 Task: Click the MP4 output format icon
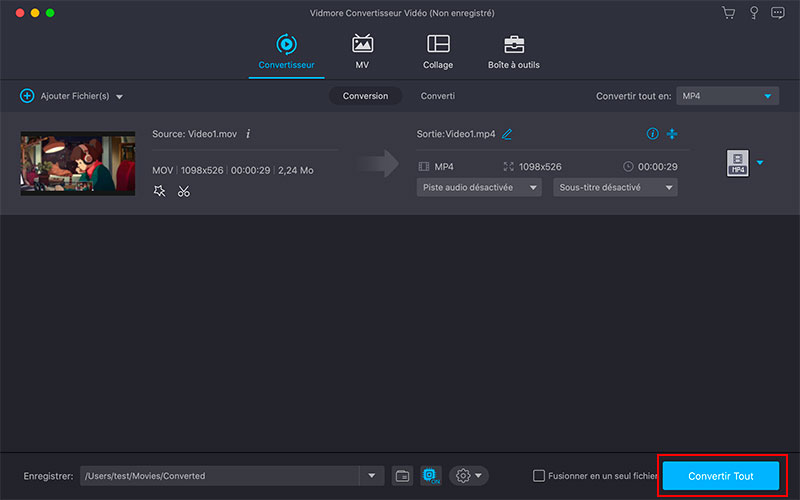[x=737, y=164]
